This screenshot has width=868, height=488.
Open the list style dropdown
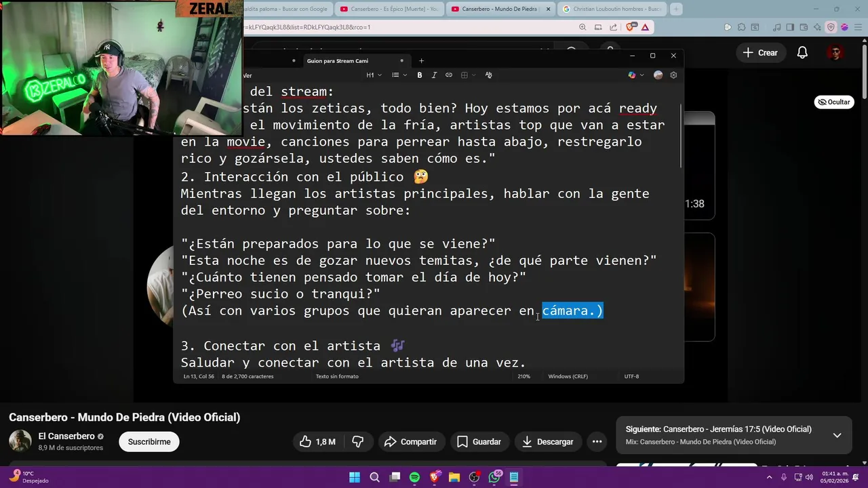click(399, 75)
